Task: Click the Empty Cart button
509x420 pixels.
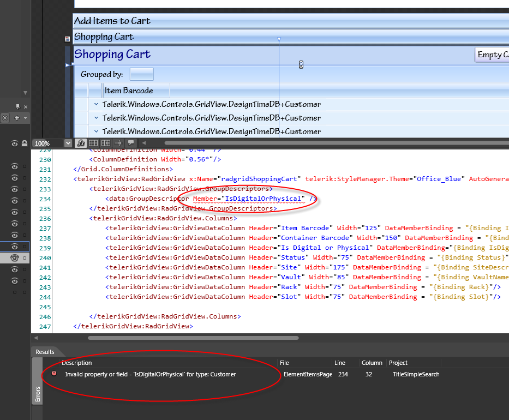Action: pyautogui.click(x=492, y=55)
